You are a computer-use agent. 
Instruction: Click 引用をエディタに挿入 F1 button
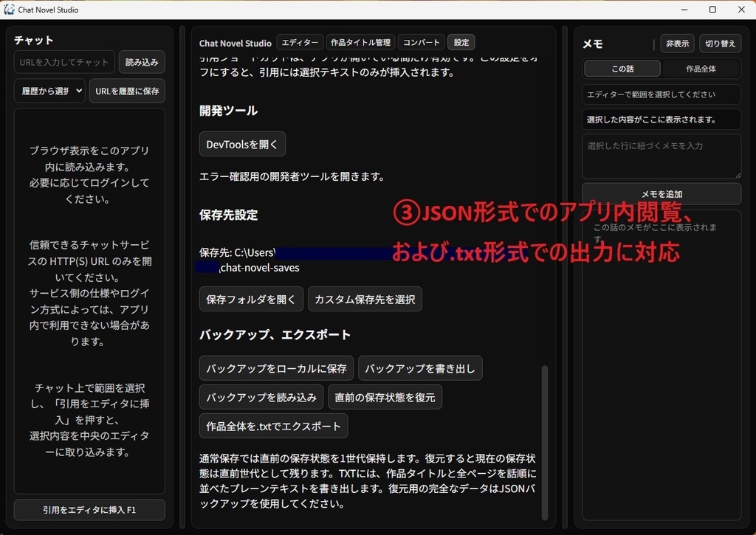(x=89, y=509)
